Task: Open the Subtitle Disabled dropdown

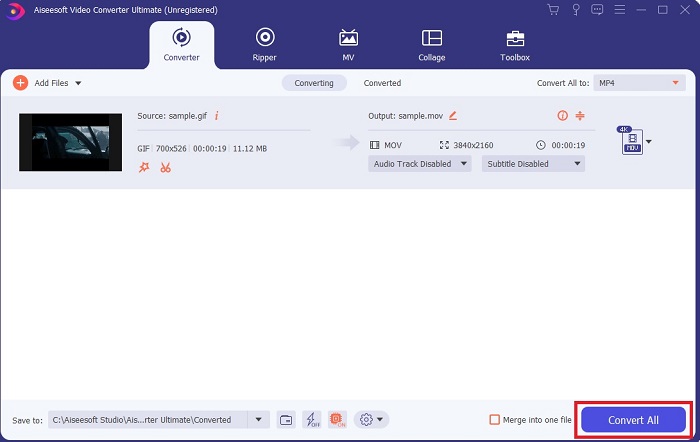Action: click(533, 164)
